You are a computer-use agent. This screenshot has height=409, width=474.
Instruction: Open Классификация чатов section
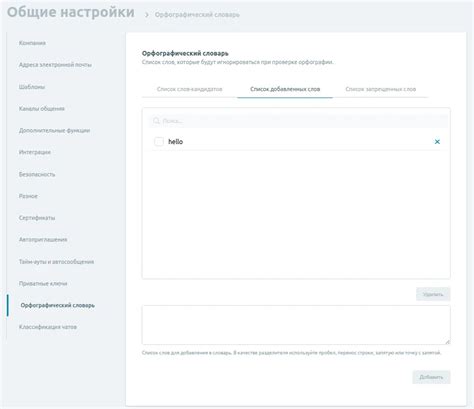pyautogui.click(x=48, y=327)
